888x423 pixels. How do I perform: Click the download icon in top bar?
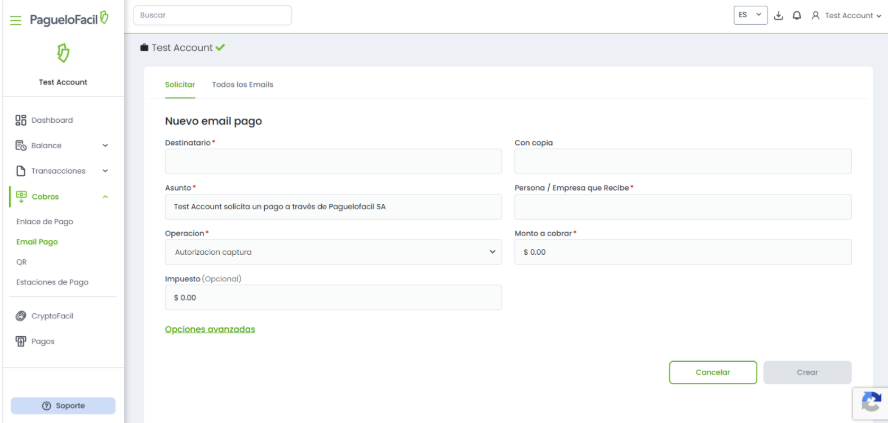tap(779, 16)
